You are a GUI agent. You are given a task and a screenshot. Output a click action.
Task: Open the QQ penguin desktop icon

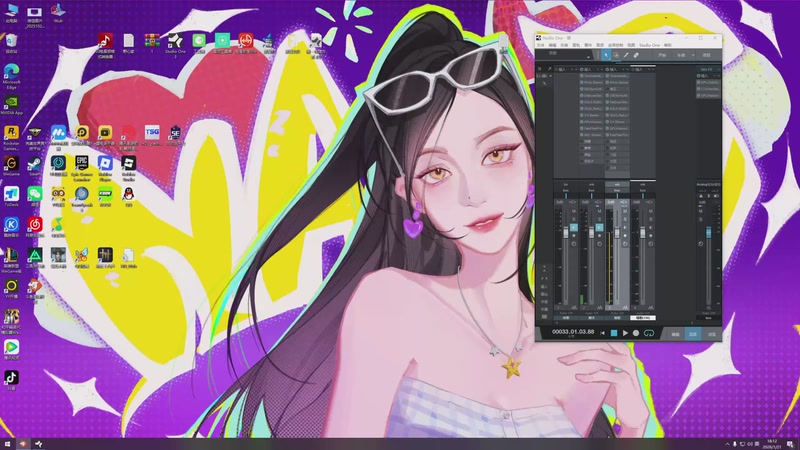(x=129, y=197)
